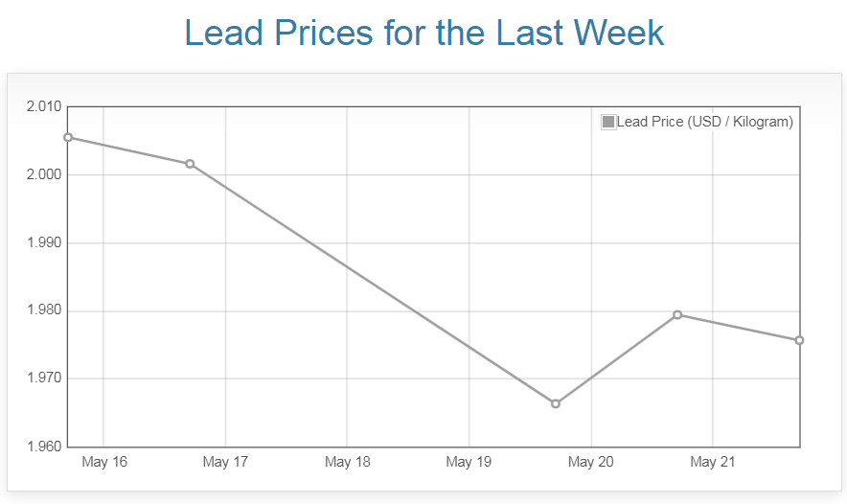This screenshot has width=847, height=504.
Task: Click the May 17 axis label
Action: click(x=225, y=462)
